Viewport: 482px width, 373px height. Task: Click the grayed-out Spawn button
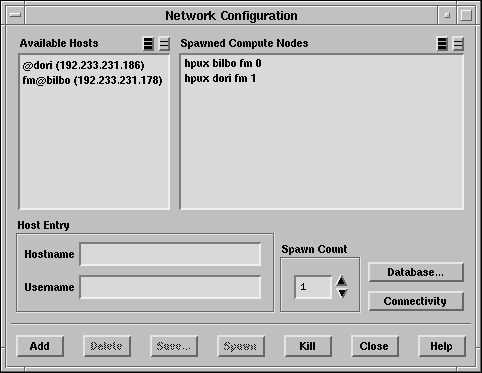[x=241, y=346]
